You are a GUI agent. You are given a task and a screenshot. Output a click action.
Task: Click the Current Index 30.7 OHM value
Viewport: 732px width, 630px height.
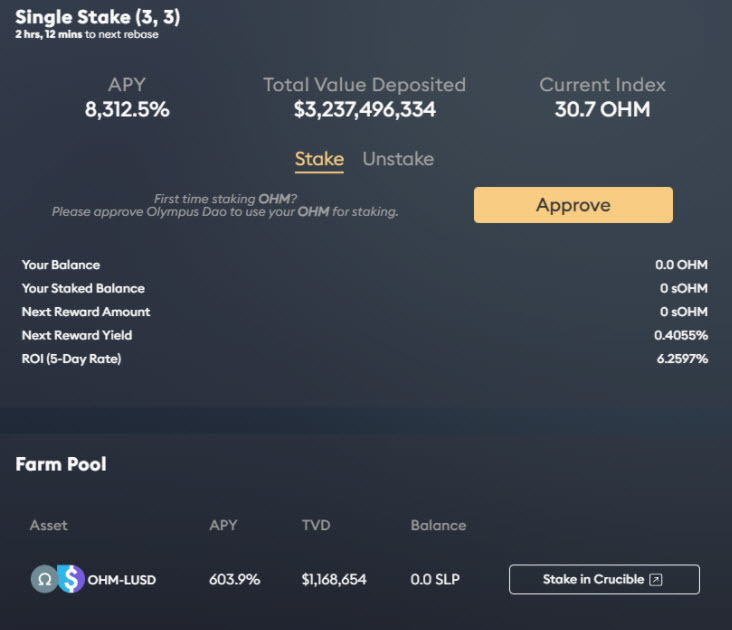pyautogui.click(x=602, y=110)
